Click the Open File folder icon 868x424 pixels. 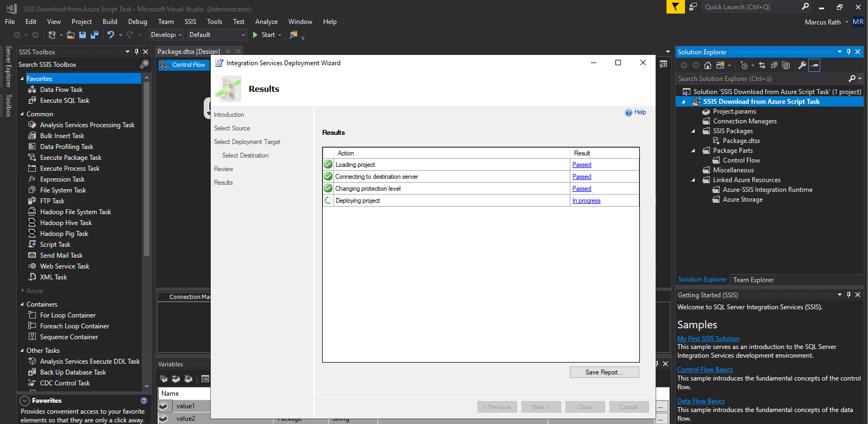(x=71, y=35)
